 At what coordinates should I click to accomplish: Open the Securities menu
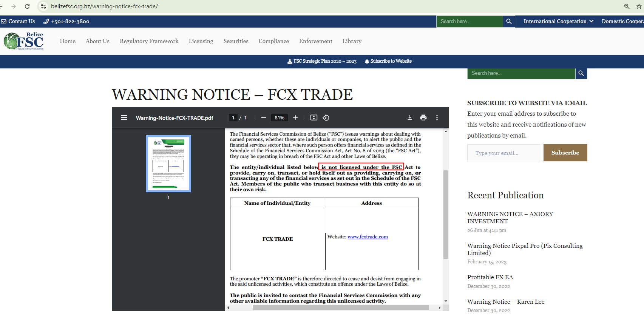coord(236,41)
